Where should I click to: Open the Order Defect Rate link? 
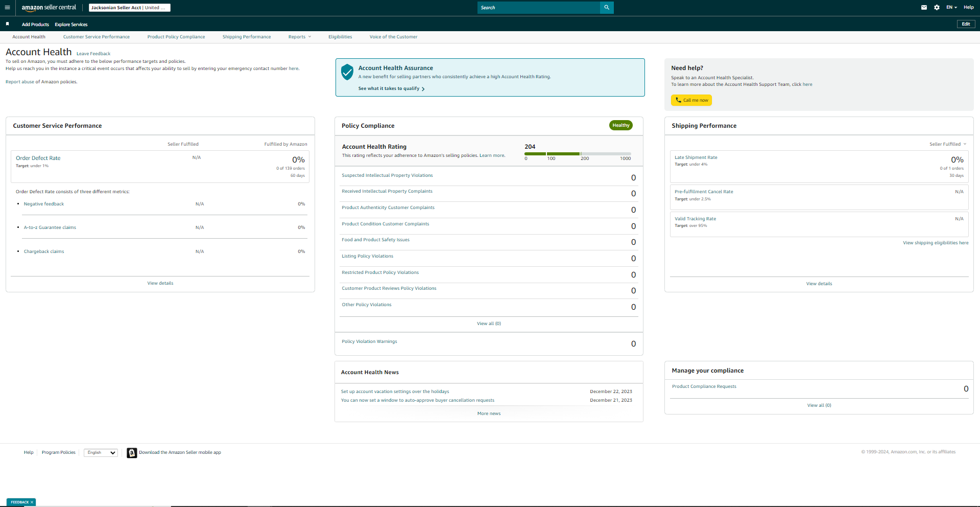click(38, 158)
